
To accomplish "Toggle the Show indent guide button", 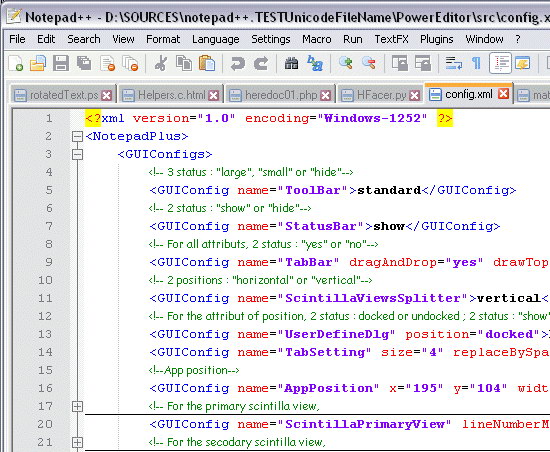I will point(501,63).
